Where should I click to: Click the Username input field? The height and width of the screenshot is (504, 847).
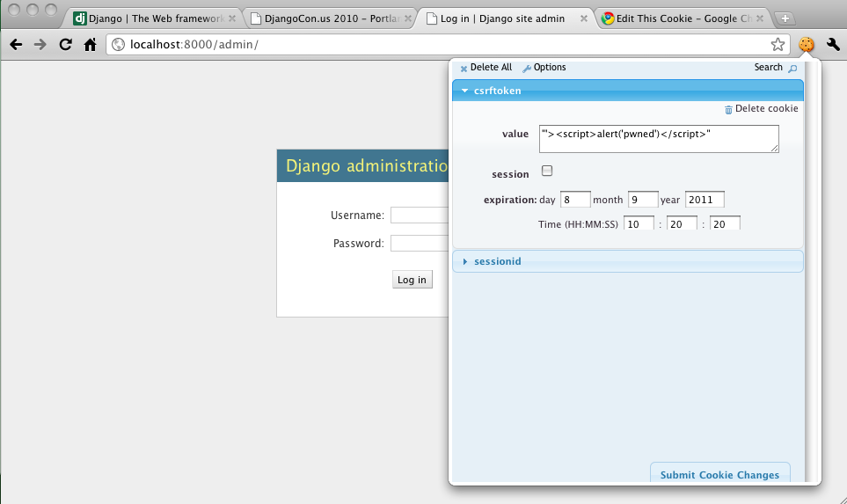pos(420,215)
